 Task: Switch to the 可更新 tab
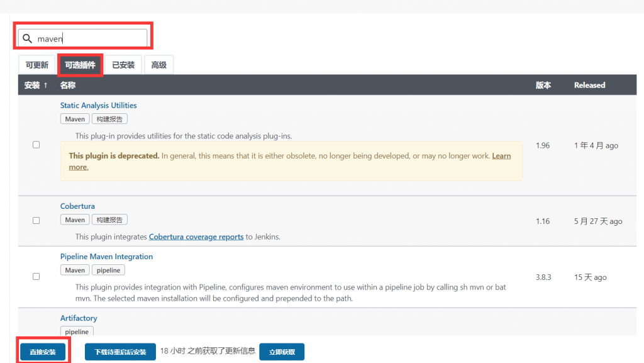[36, 65]
